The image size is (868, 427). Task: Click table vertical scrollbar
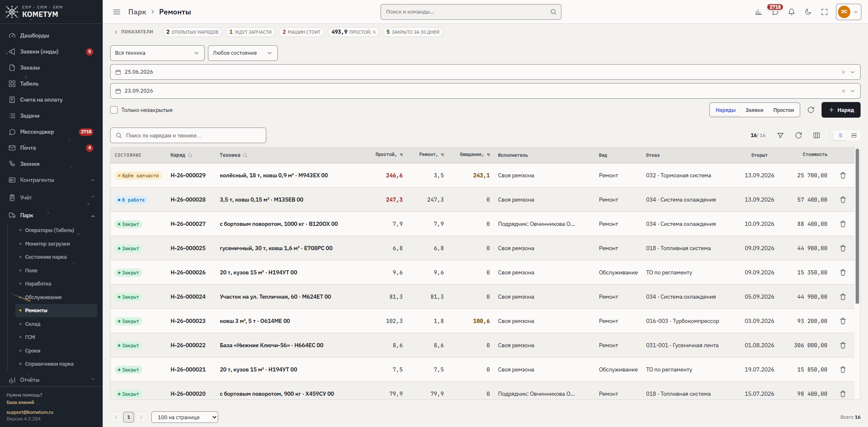click(x=857, y=226)
